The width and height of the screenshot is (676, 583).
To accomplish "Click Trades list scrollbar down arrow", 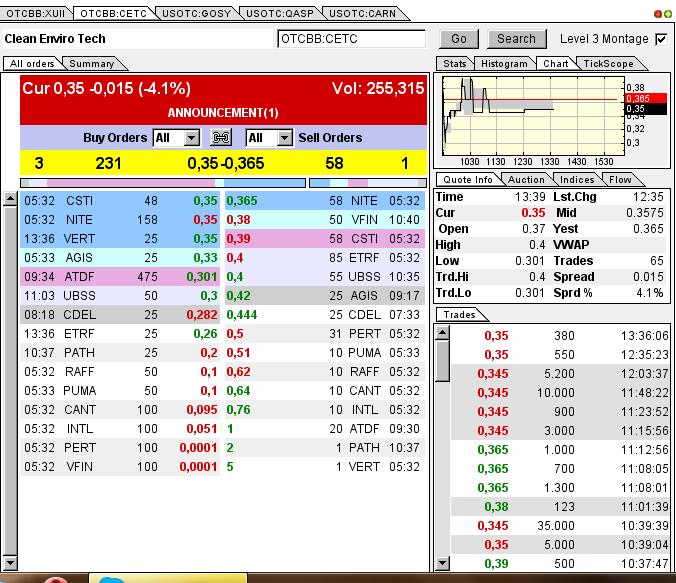I will coord(443,563).
